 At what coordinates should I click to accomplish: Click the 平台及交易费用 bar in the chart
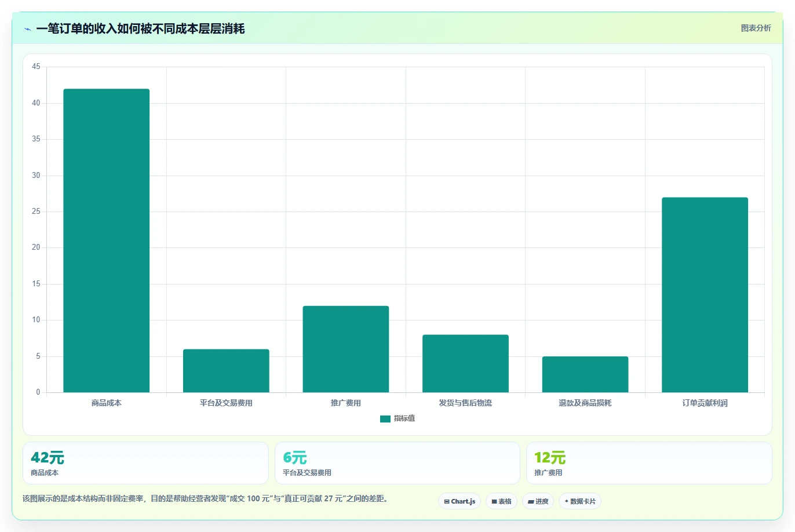pos(226,371)
